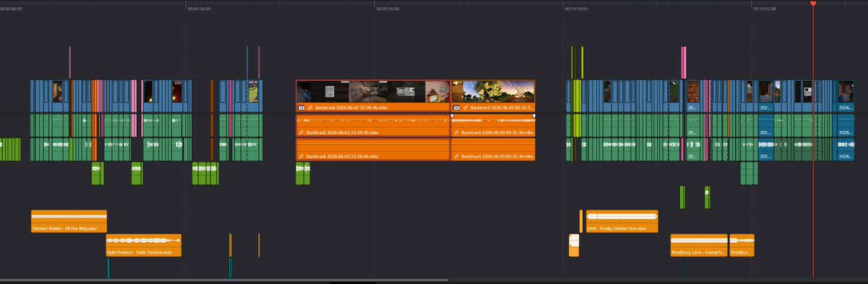
Task: Select the upper Backtrack 00-32-34.mkv audio clip
Action: pyautogui.click(x=493, y=125)
